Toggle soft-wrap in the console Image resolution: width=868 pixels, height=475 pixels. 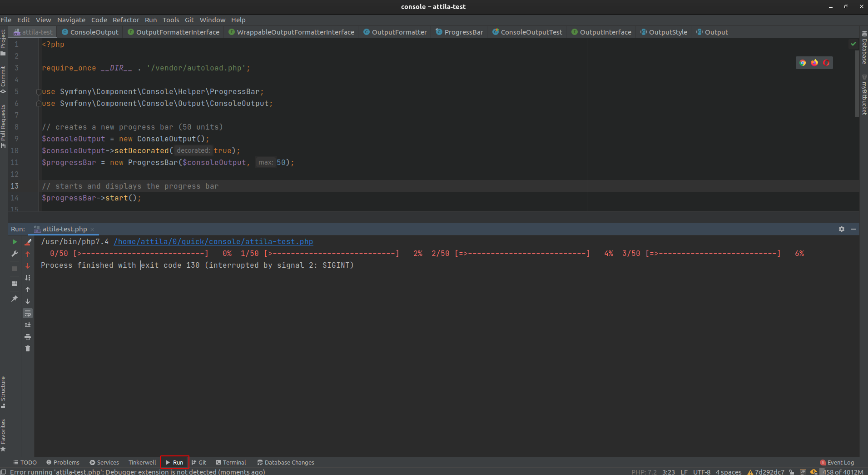(27, 313)
